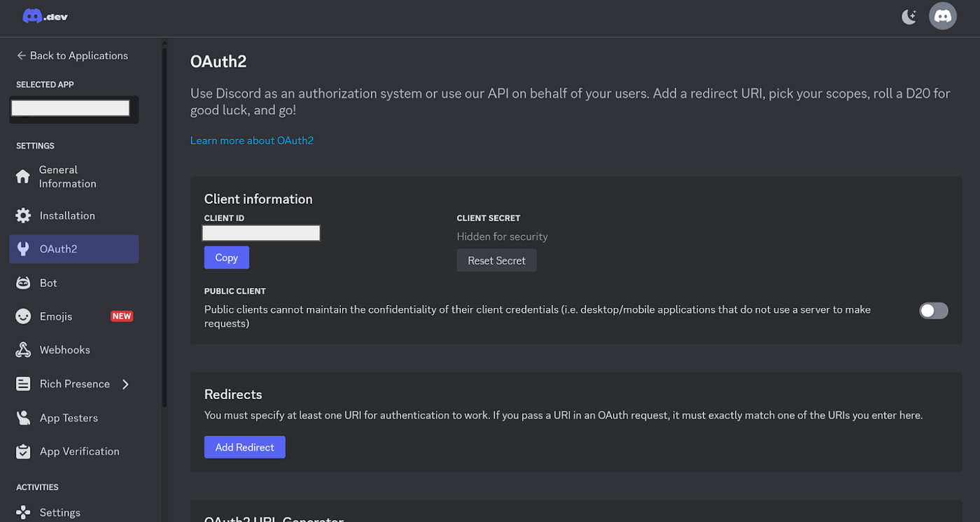This screenshot has height=522, width=980.
Task: Copy the Client ID
Action: (x=226, y=258)
